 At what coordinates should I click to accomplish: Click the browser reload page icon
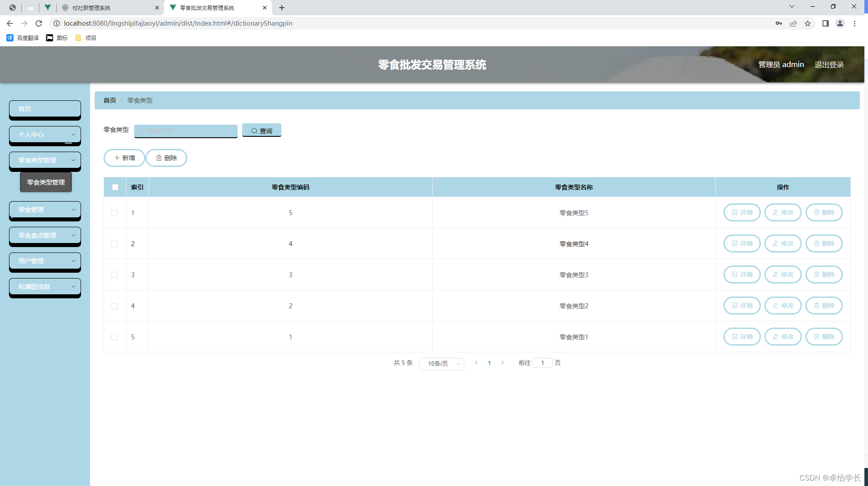pyautogui.click(x=39, y=23)
